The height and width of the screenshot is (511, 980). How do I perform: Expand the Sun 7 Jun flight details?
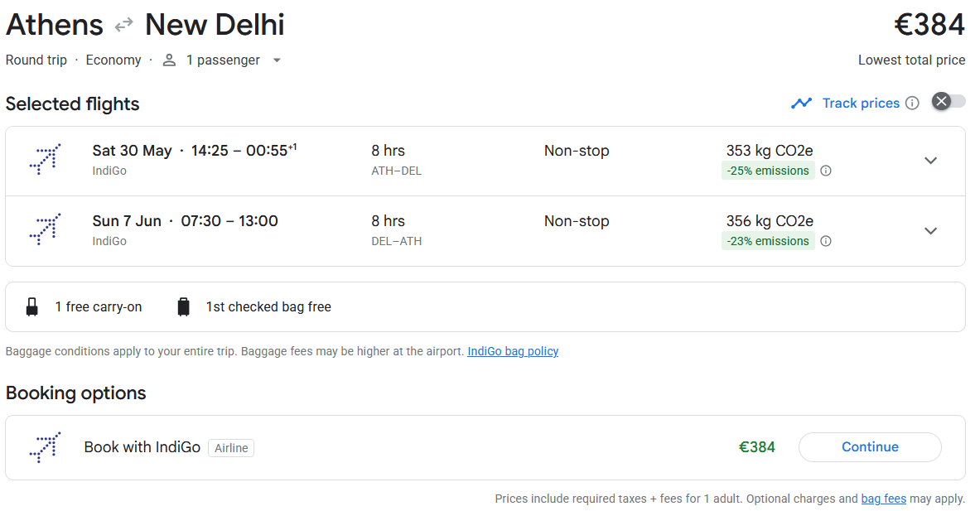(x=930, y=231)
